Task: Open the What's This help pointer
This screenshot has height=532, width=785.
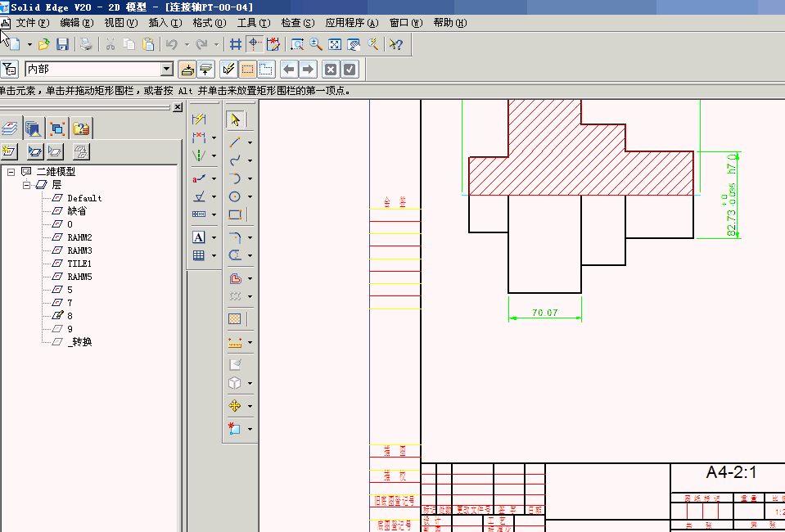Action: click(x=395, y=44)
